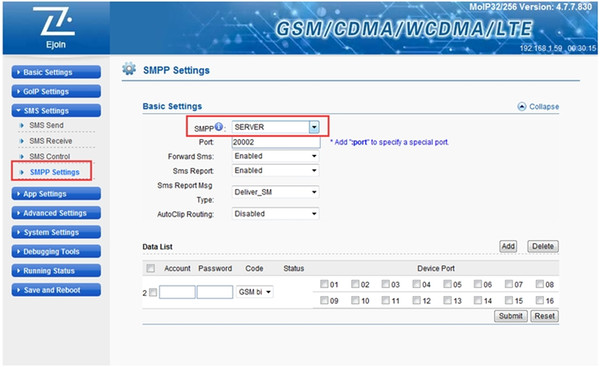Toggle the select-all checkbox in Data List header
600x367 pixels.
pyautogui.click(x=150, y=268)
